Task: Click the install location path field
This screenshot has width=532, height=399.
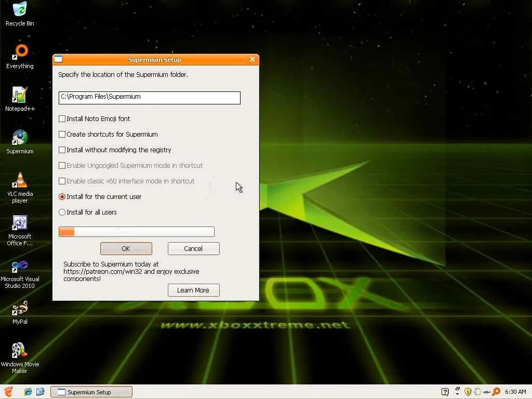Action: (x=149, y=98)
